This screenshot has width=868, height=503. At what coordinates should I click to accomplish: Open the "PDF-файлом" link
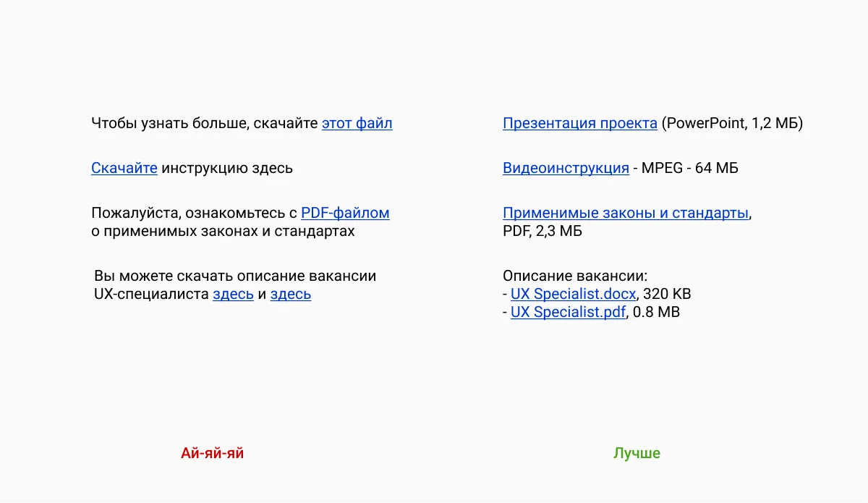pos(345,213)
